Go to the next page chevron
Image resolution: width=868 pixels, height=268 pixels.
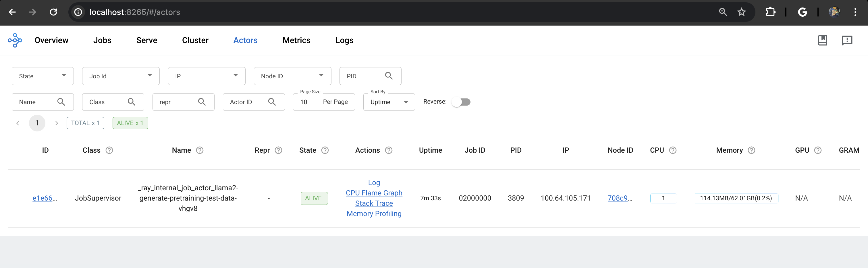[x=57, y=123]
